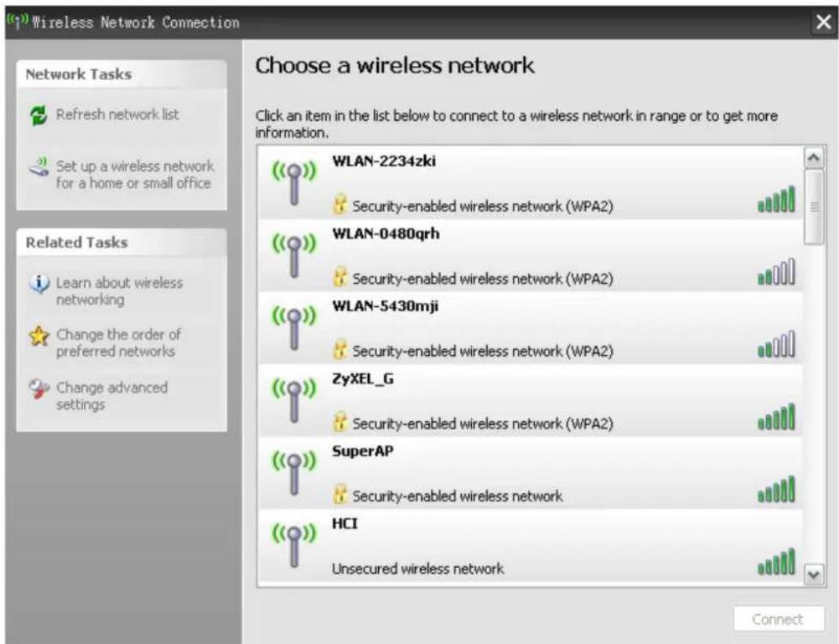The width and height of the screenshot is (839, 644).
Task: Open Change advanced settings
Action: click(112, 395)
